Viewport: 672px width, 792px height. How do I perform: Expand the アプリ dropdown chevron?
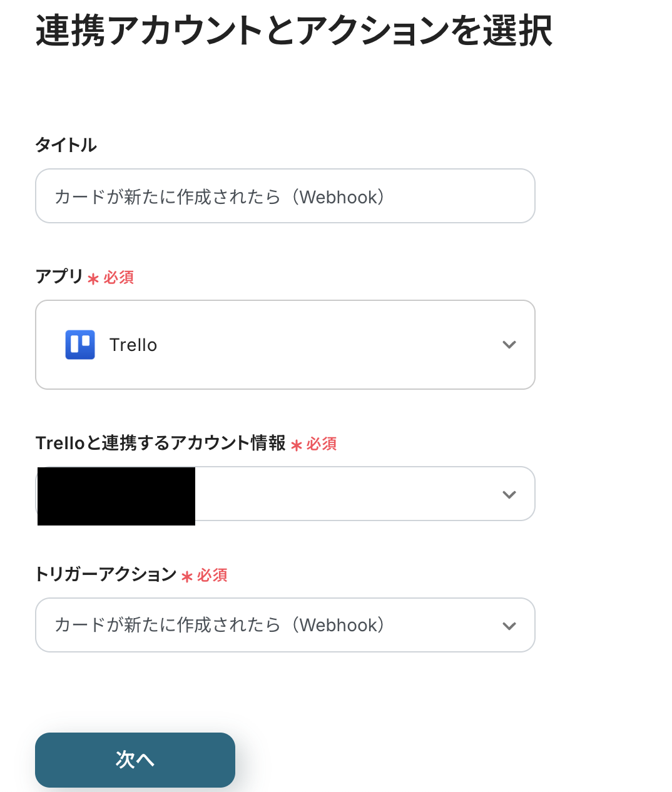[x=509, y=345]
